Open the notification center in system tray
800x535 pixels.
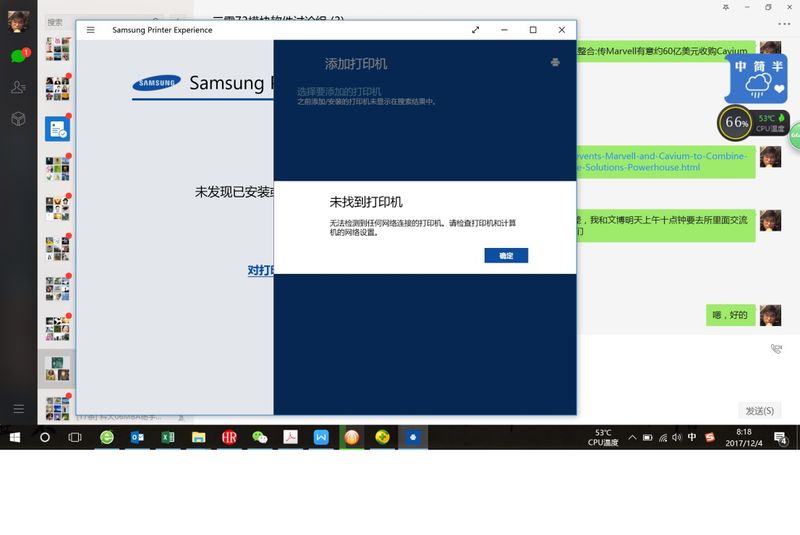(782, 438)
